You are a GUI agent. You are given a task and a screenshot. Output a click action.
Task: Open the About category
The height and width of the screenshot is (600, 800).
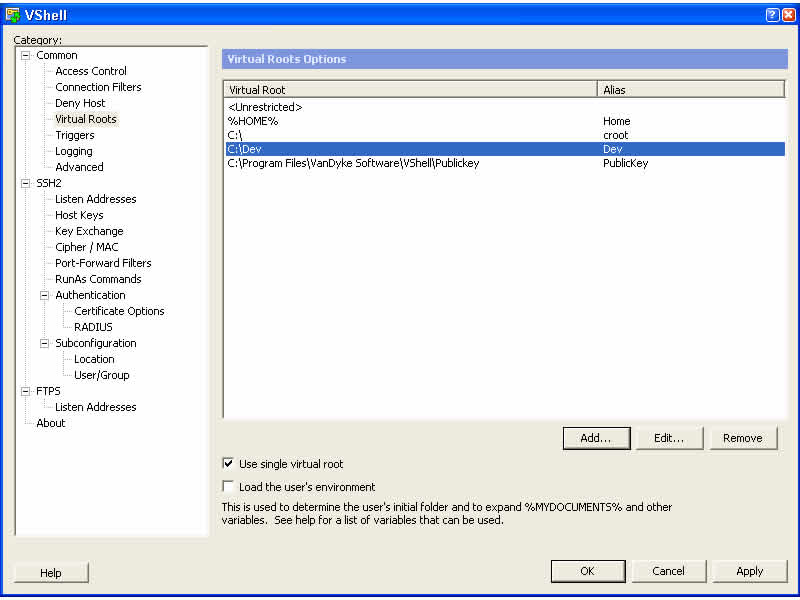pos(51,423)
